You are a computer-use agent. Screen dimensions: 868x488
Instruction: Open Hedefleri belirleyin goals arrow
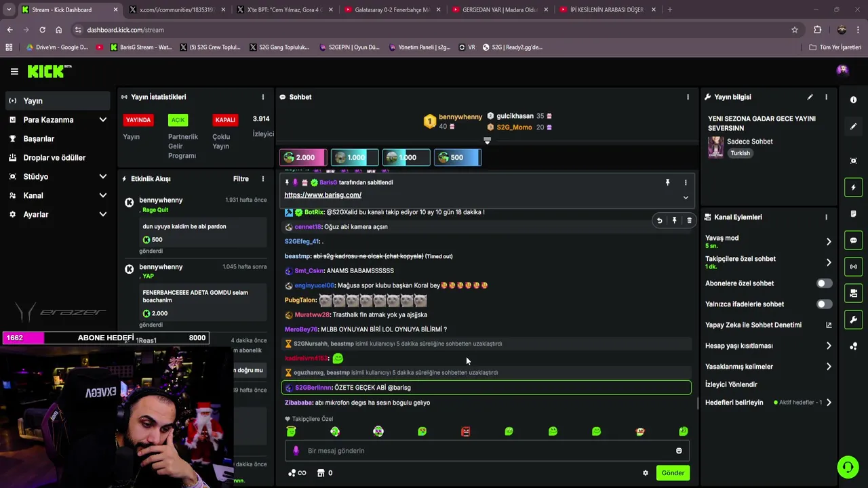(829, 403)
